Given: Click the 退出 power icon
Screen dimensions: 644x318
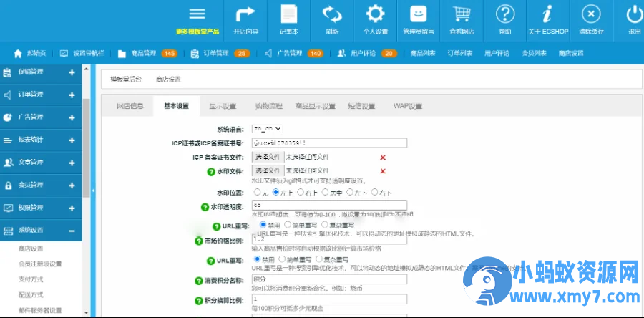Looking at the screenshot, I should pyautogui.click(x=635, y=14).
